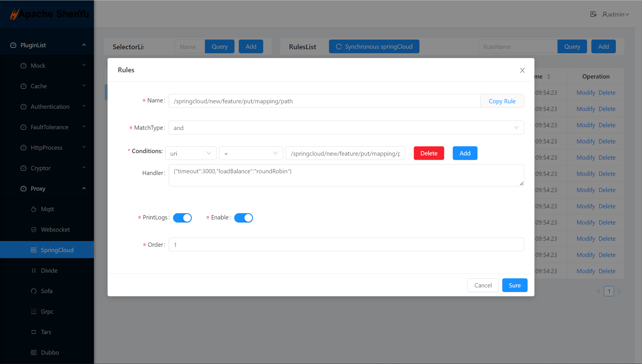The image size is (642, 364).
Task: Close the Rules dialog with X
Action: point(522,70)
